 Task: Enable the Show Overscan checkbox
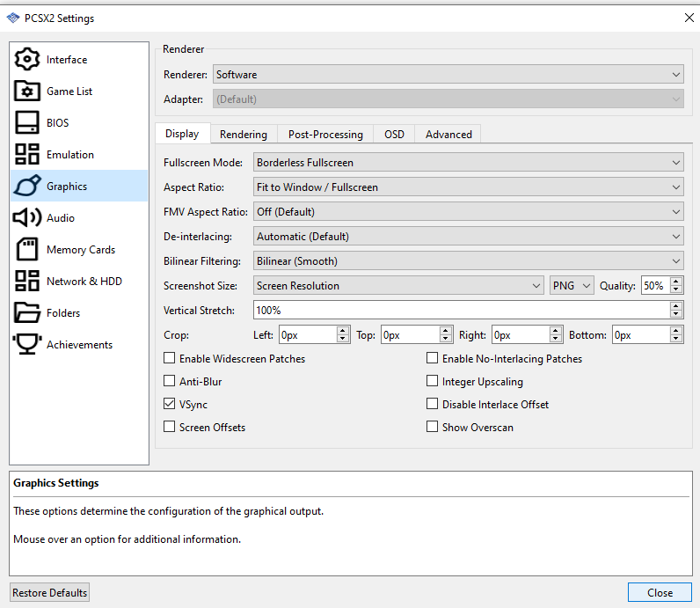click(x=432, y=427)
